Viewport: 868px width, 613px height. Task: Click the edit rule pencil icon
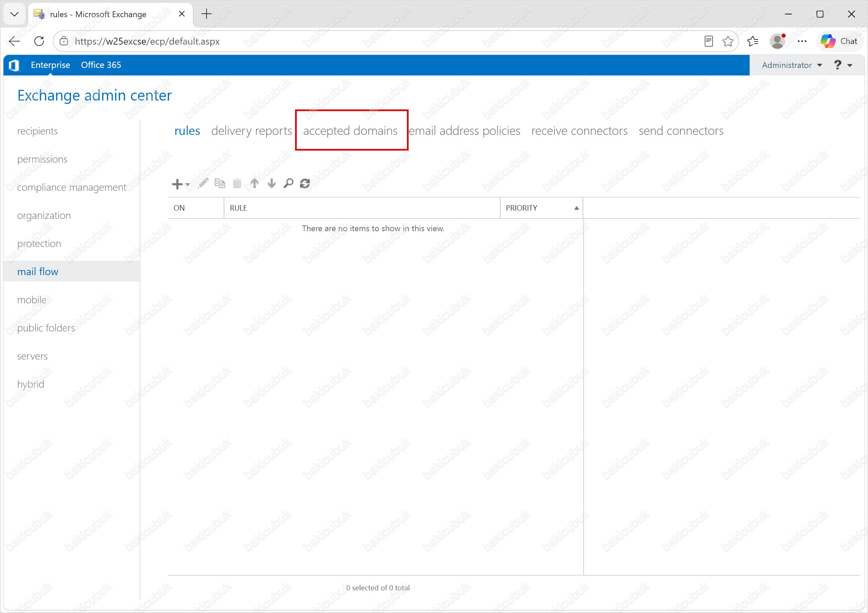tap(203, 184)
